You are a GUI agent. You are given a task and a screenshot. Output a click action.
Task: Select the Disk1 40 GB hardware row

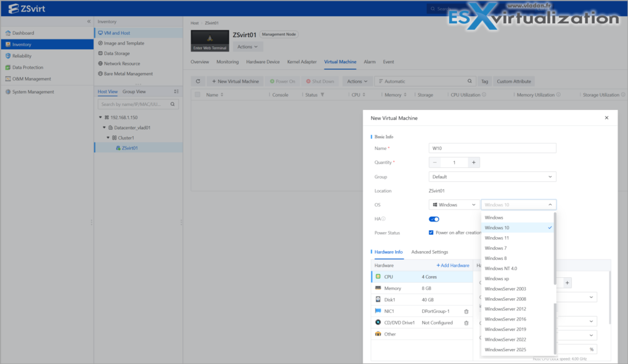422,299
